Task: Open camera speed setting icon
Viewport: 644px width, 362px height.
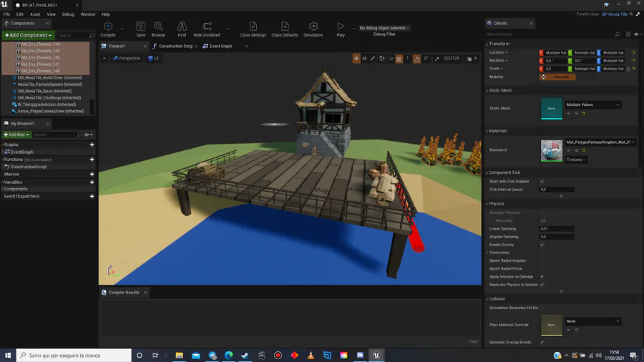Action: click(469, 59)
